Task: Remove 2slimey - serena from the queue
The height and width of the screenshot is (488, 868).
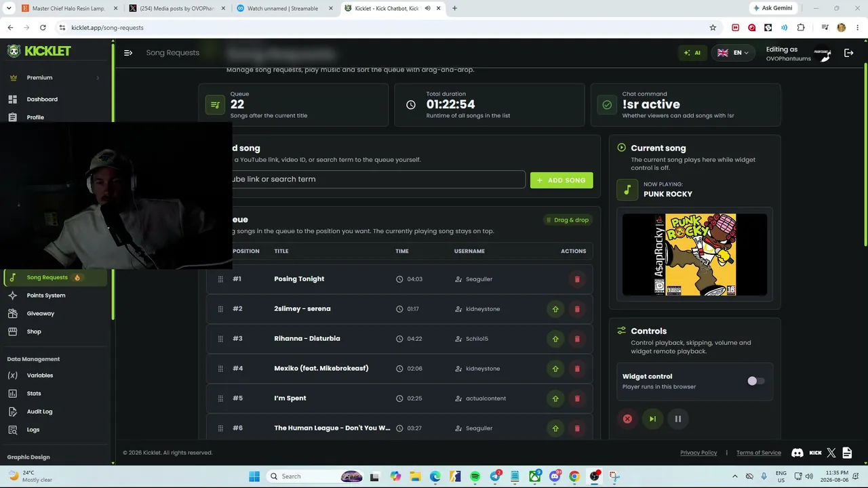Action: 577,309
